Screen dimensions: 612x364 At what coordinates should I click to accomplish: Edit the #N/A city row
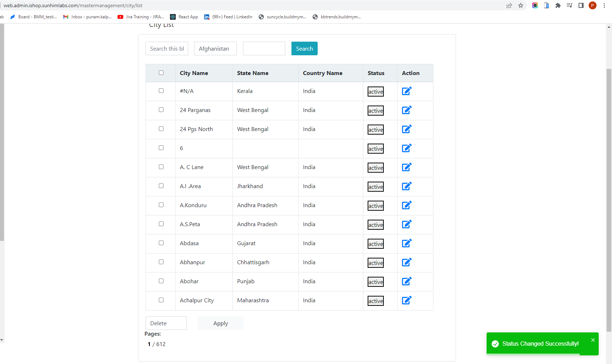pos(406,91)
